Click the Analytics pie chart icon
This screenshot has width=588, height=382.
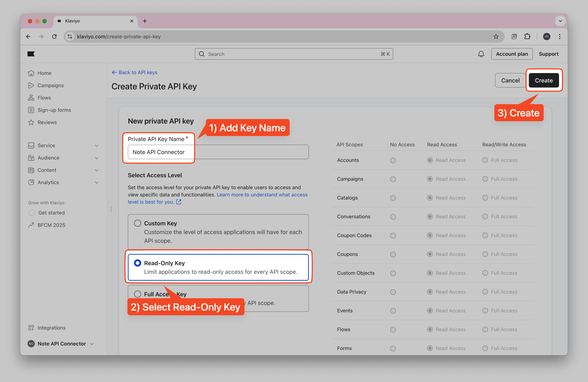(x=31, y=182)
